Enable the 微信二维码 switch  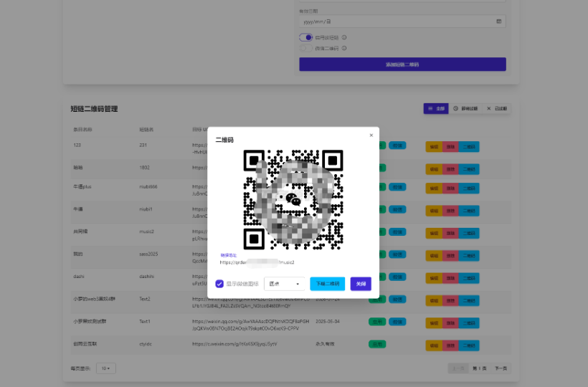[x=307, y=48]
